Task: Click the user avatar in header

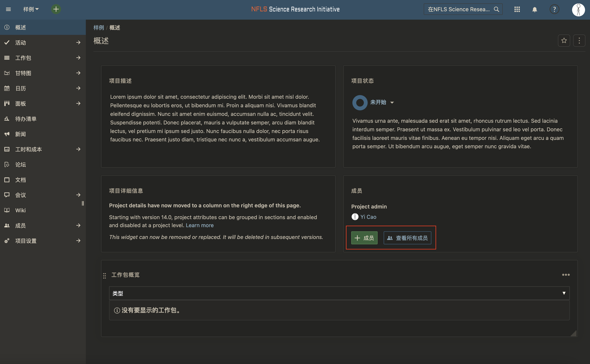Action: click(578, 10)
